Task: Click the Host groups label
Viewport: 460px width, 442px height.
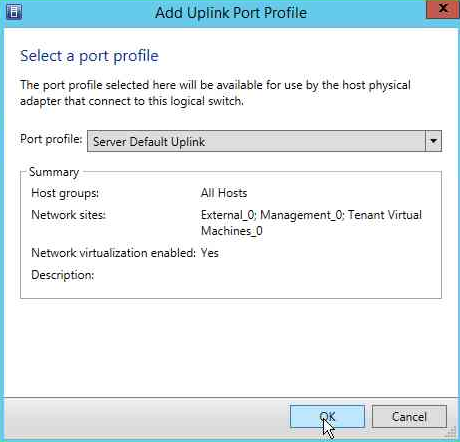Action: [x=65, y=193]
